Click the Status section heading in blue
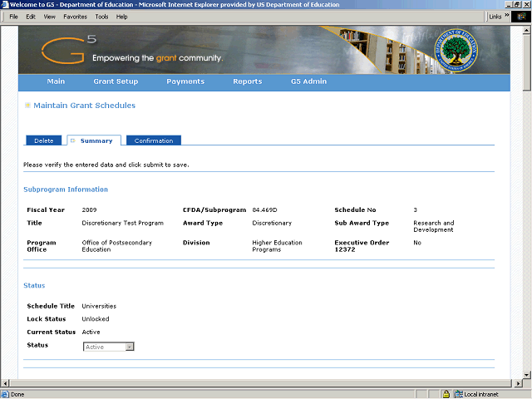The height and width of the screenshot is (399, 532). pos(34,285)
